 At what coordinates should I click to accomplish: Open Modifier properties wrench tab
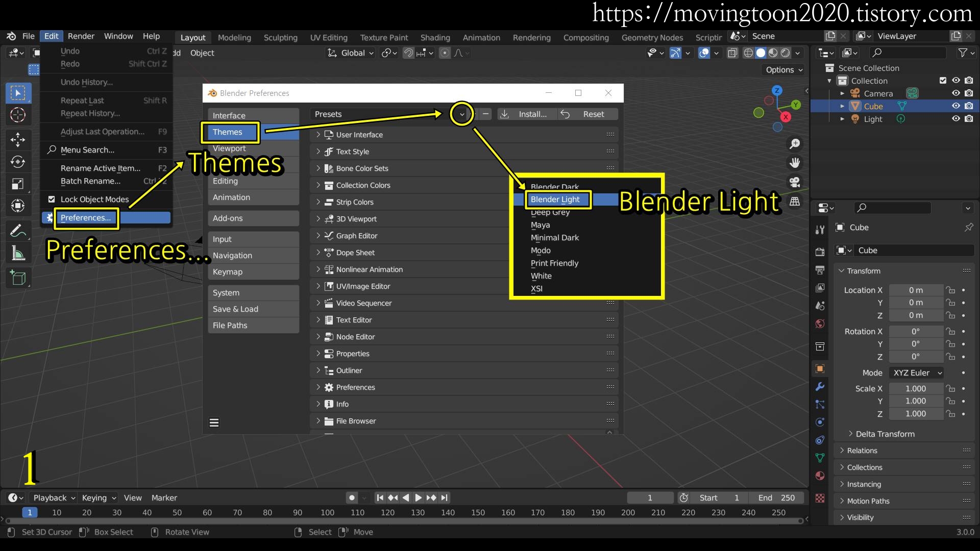[x=820, y=387]
